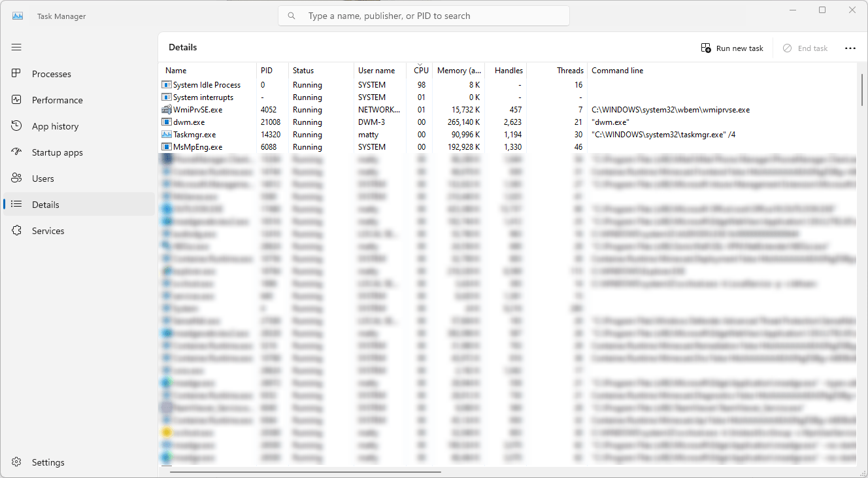Click handles value 1,330
The height and width of the screenshot is (478, 868).
click(513, 147)
